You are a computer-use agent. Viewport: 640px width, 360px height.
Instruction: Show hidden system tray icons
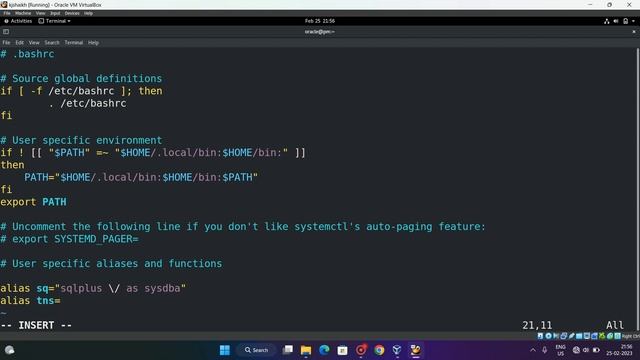pos(533,350)
